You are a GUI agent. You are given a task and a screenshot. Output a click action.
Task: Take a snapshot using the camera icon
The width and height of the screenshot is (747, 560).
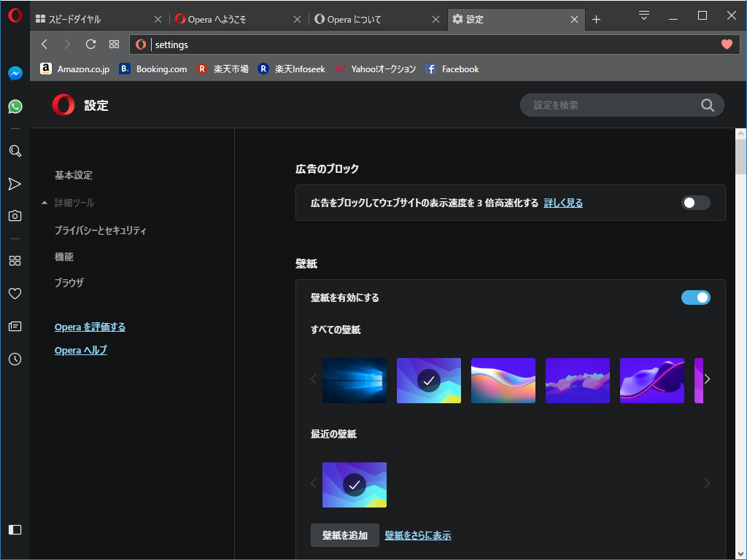[x=15, y=216]
